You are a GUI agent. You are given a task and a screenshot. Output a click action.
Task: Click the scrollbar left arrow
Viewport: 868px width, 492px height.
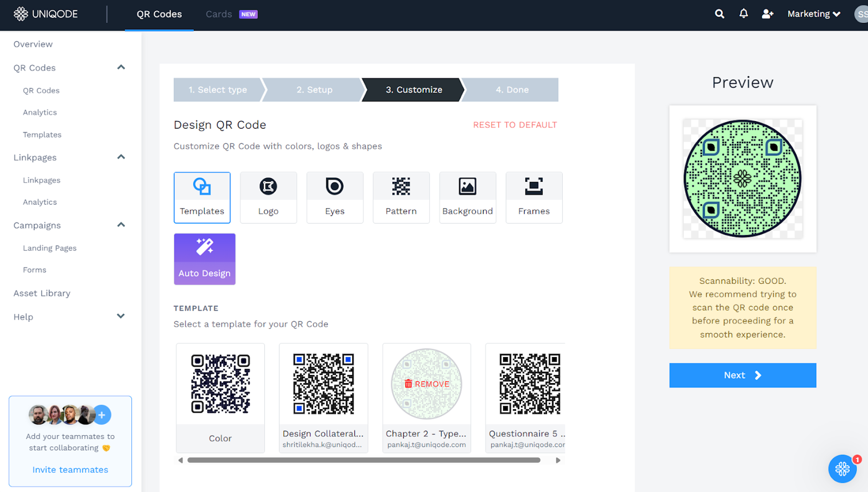pos(180,460)
